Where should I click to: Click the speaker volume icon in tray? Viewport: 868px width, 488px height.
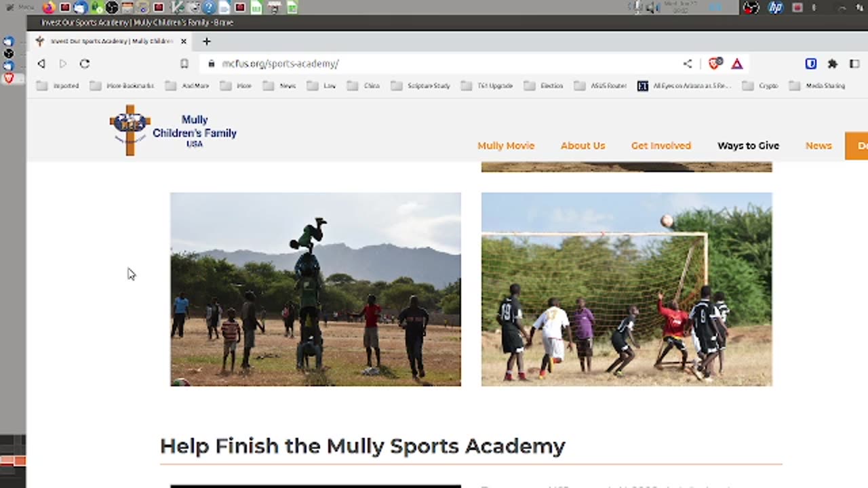[x=652, y=7]
